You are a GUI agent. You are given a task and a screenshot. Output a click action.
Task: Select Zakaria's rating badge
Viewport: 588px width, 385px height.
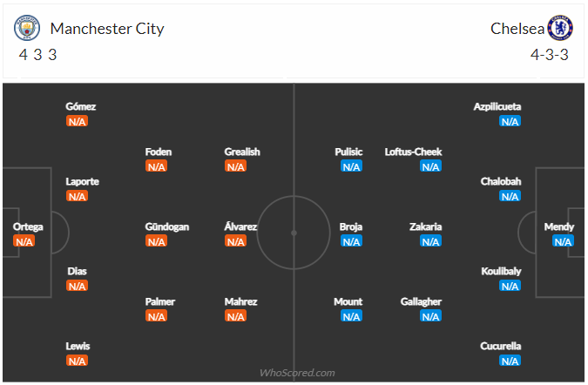pyautogui.click(x=430, y=241)
